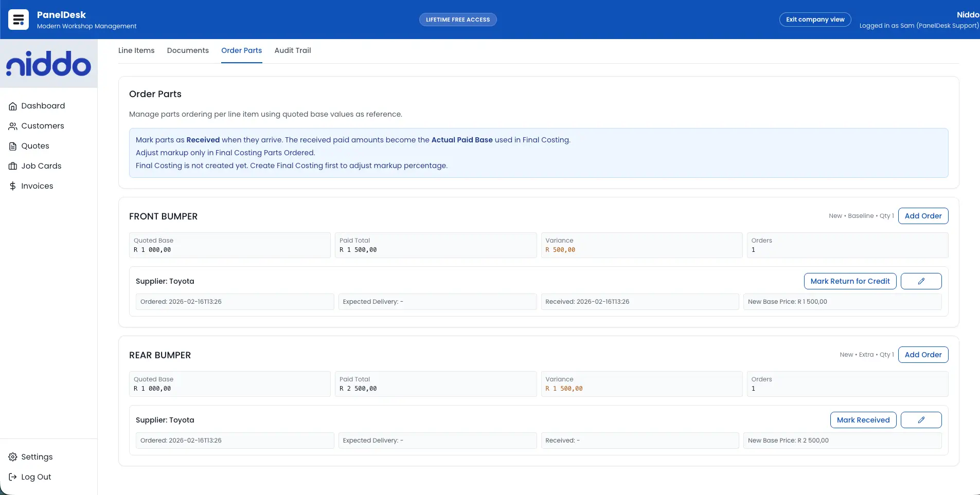View the Audit Trail tab

[x=292, y=50]
